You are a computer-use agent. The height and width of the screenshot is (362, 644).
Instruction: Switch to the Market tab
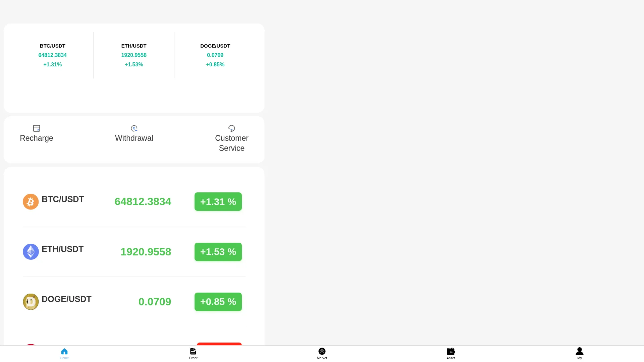(x=322, y=354)
